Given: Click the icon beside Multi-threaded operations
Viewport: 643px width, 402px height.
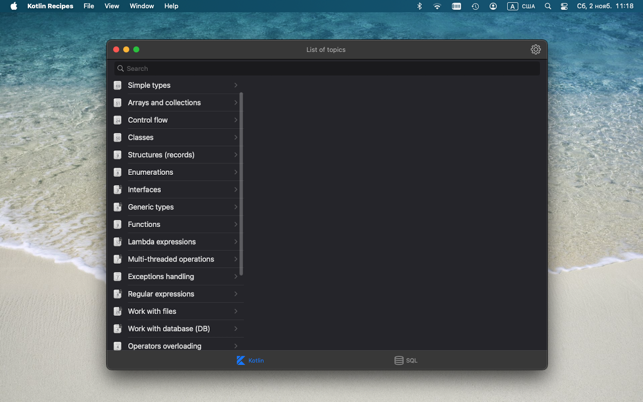Looking at the screenshot, I should pyautogui.click(x=118, y=259).
